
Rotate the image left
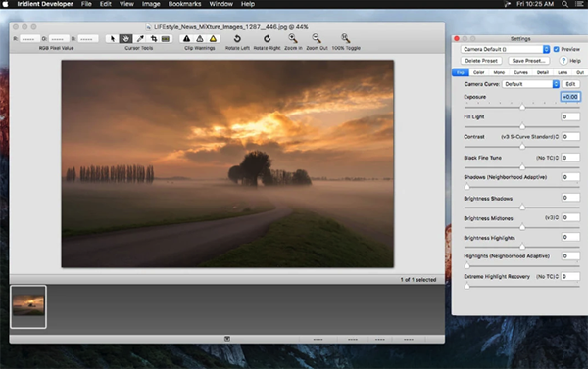(x=237, y=38)
